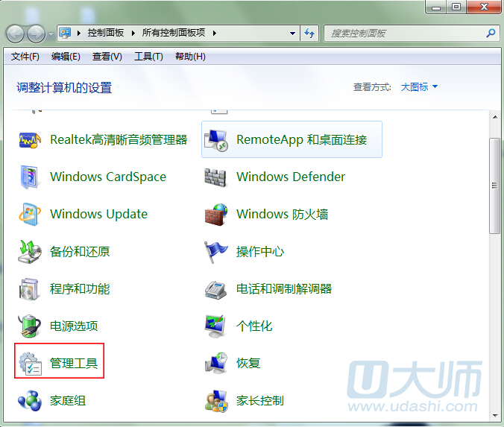Open the 帮助(H) menu
This screenshot has height=427, width=504.
(190, 57)
